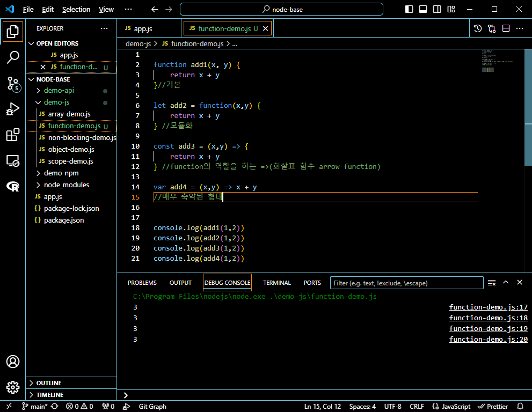Open Source Control view with 5 changes

tap(12, 83)
